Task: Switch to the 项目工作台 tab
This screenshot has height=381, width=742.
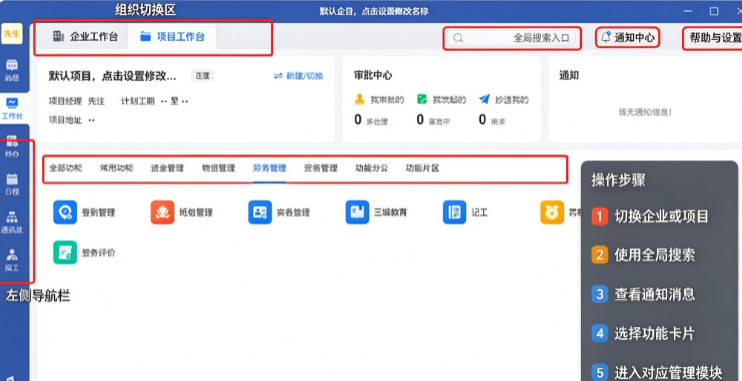Action: 172,37
